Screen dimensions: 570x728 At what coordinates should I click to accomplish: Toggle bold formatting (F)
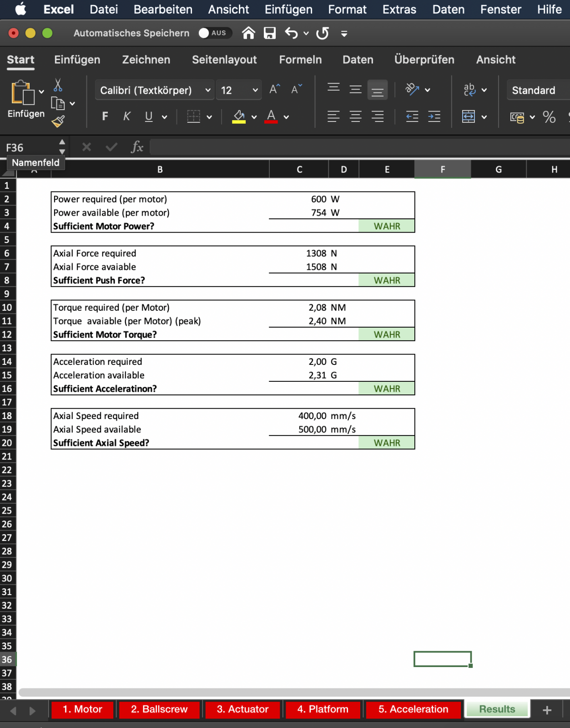click(105, 117)
